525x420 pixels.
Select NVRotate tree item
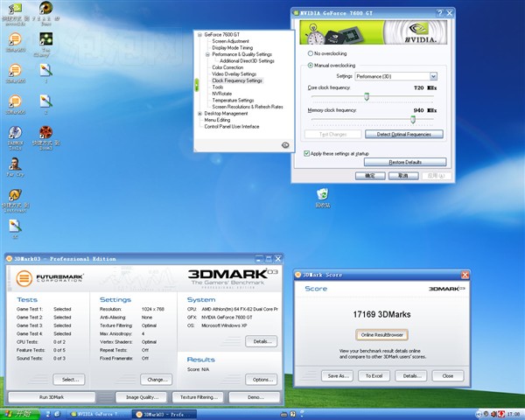click(222, 94)
